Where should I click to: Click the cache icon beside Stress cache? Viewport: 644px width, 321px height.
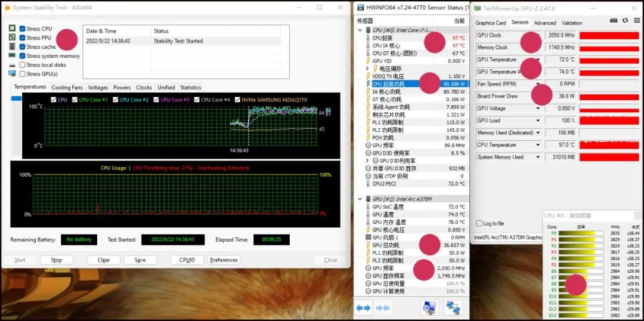13,47
